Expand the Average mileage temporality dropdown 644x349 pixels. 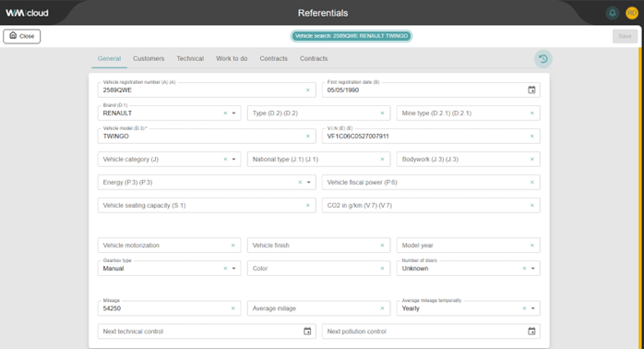tap(532, 308)
